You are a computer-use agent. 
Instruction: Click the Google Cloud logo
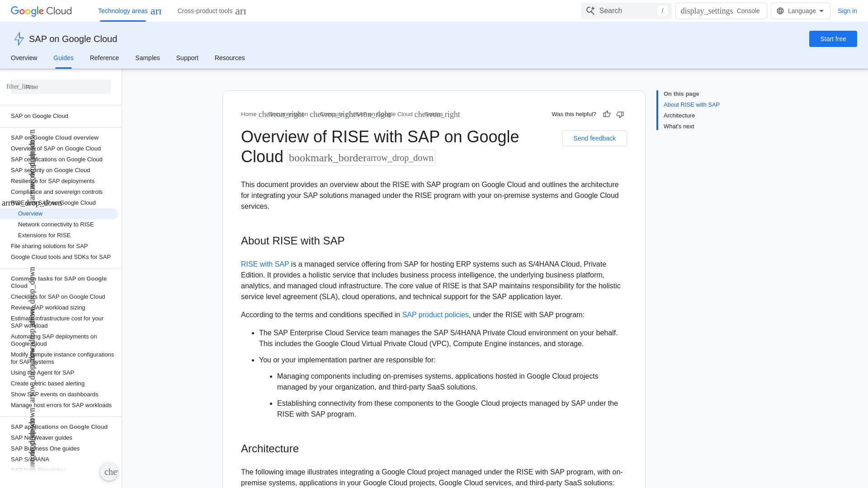click(41, 11)
